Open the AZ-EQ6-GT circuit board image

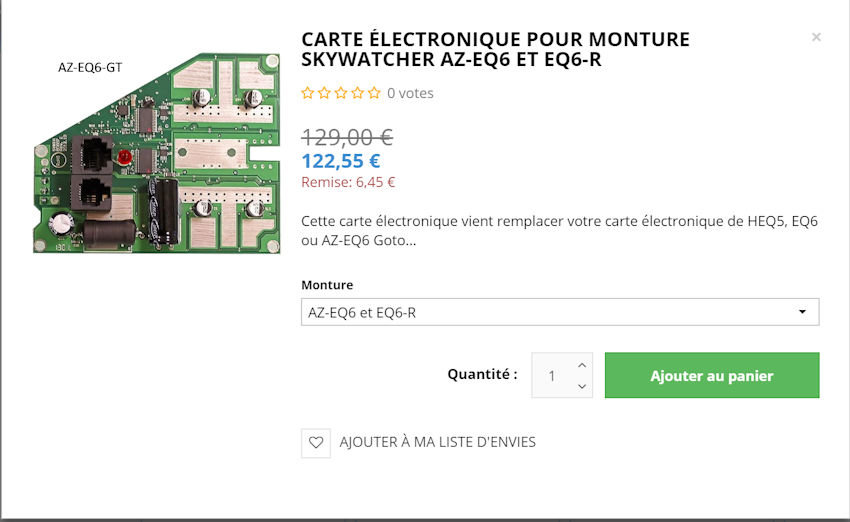155,153
